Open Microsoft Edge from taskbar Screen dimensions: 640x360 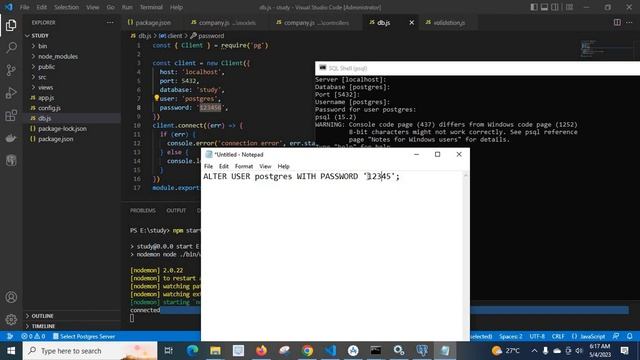pyautogui.click(x=192, y=351)
